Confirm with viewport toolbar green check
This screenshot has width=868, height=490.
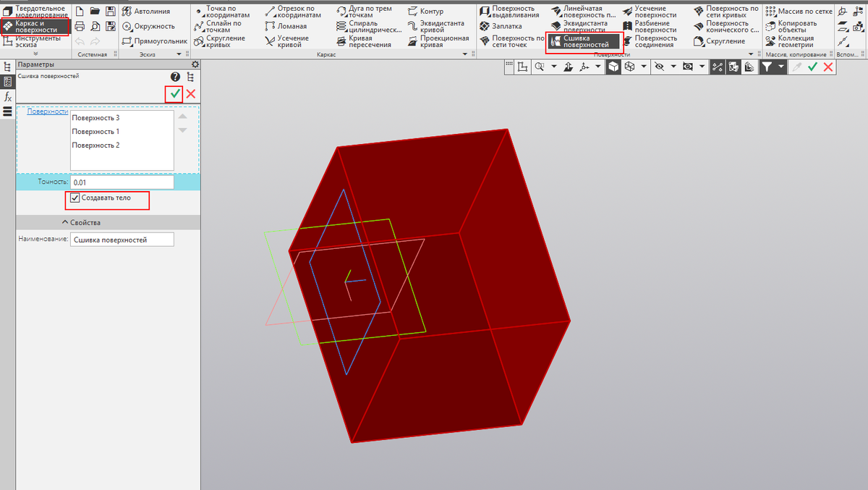coord(813,67)
